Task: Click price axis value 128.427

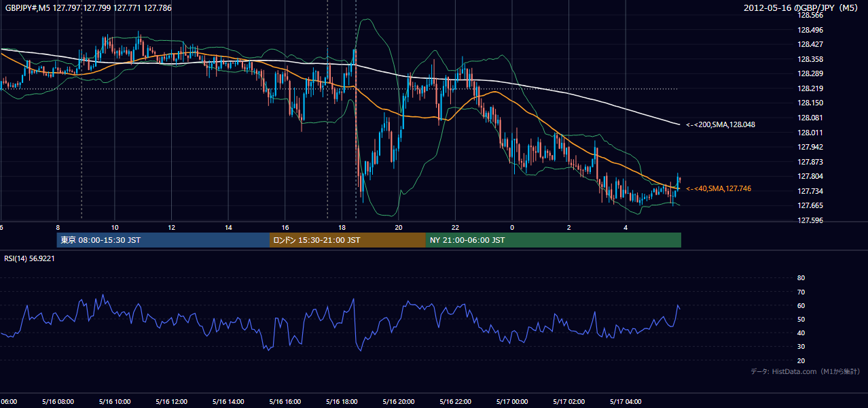Action: pyautogui.click(x=809, y=44)
